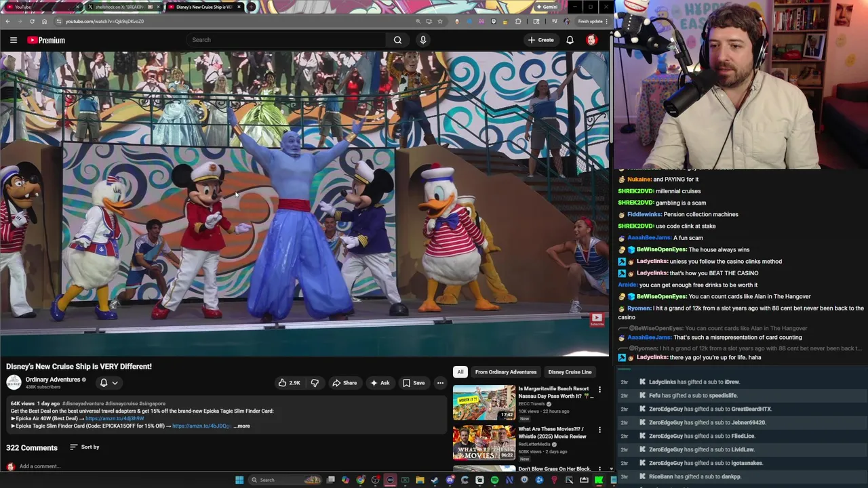Open Discord from taskbar
Screen dimensions: 868x488
(450, 480)
